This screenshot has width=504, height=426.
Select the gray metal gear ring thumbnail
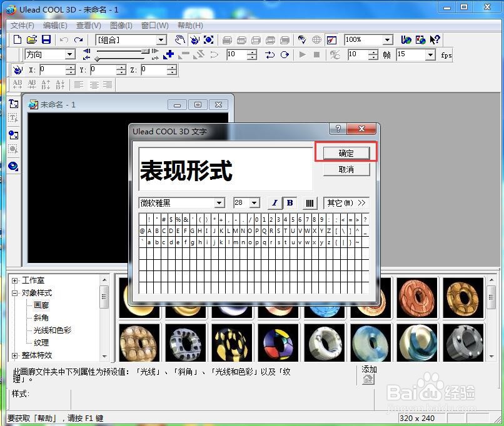pyautogui.click(x=463, y=343)
